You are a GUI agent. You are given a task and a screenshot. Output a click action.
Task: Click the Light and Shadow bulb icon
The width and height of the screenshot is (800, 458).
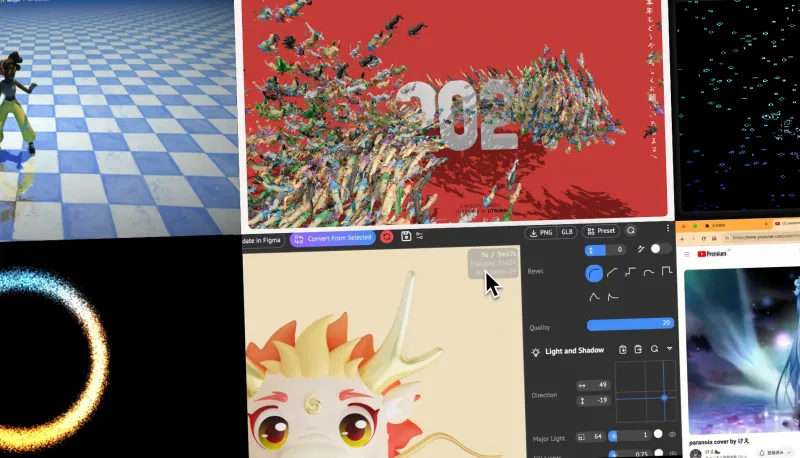[x=535, y=352]
